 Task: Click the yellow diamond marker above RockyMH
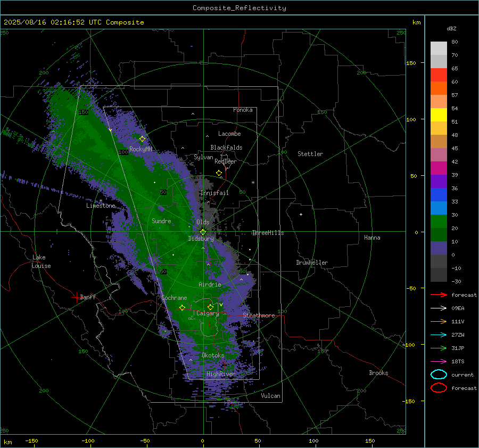[x=142, y=139]
